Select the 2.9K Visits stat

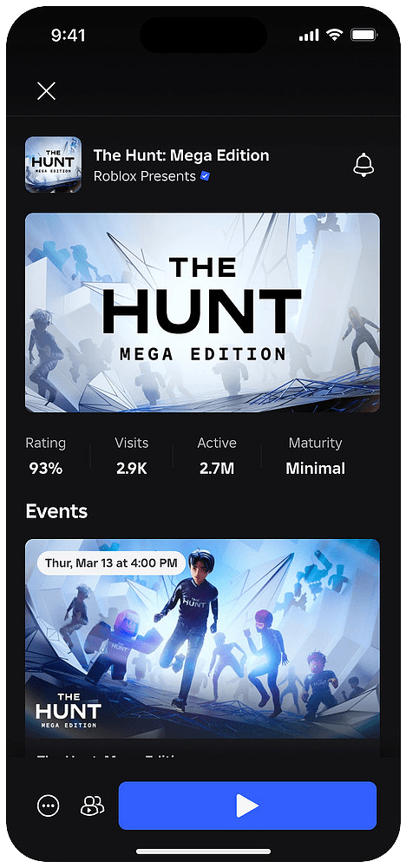click(132, 457)
